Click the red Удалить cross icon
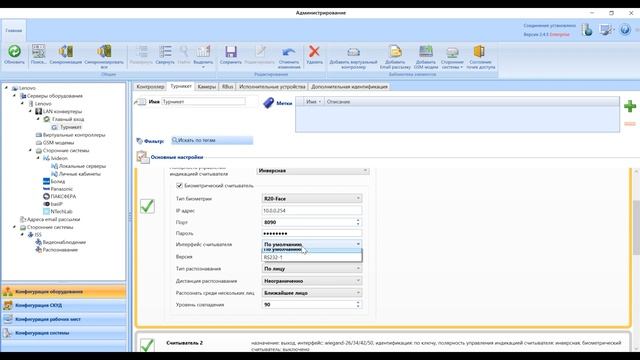 point(314,51)
